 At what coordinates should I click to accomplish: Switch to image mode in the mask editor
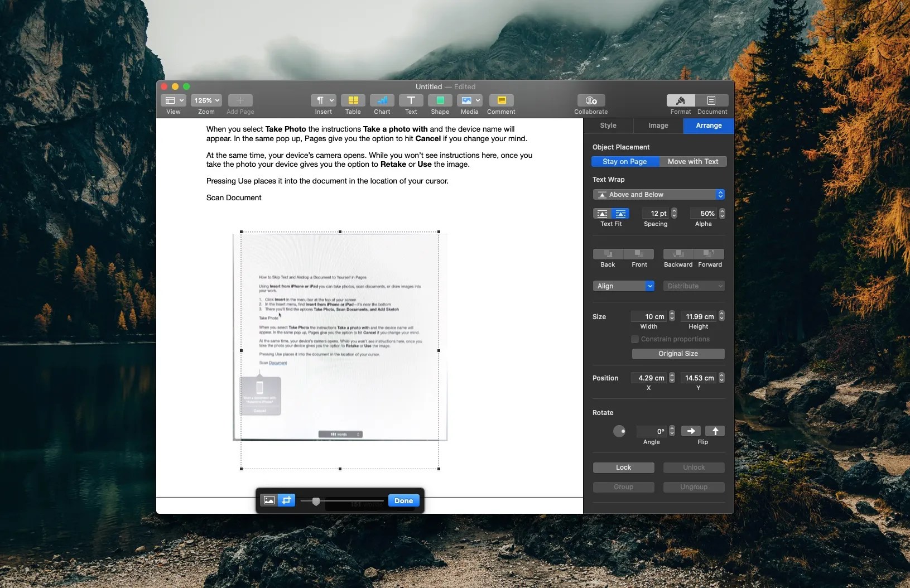[x=269, y=500]
